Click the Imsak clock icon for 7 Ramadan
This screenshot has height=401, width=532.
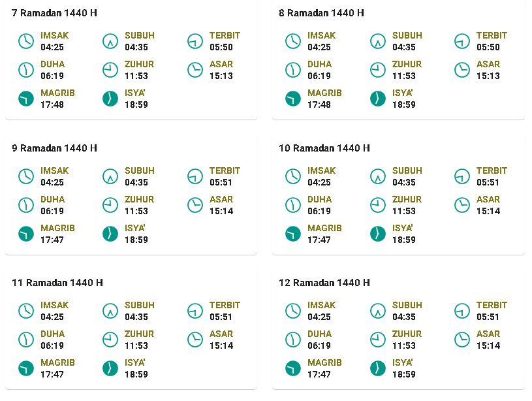(26, 41)
